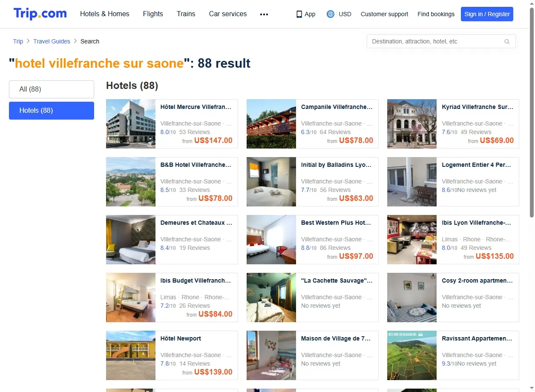535x392 pixels.
Task: Click Best Western Plus Hot... title
Action: click(x=336, y=223)
